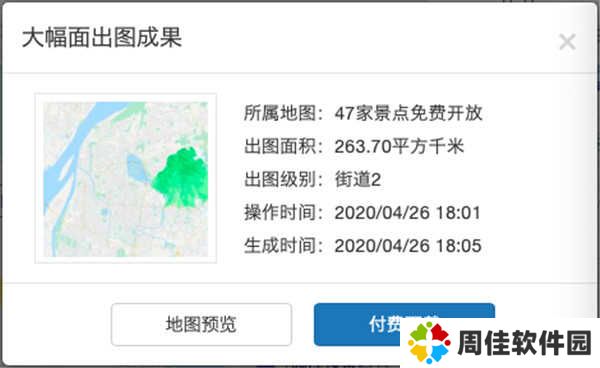Click the 地图预览 button
Viewport: 600px width, 368px height.
[201, 324]
